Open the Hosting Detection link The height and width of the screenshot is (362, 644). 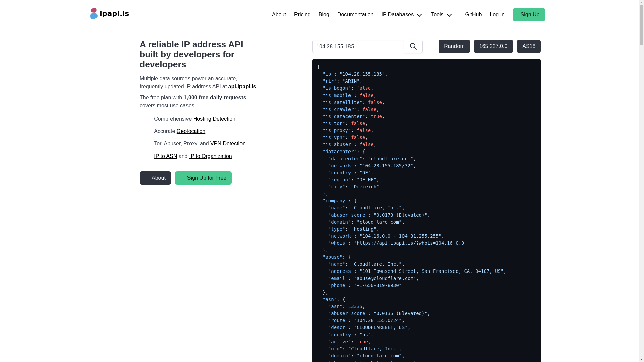214,119
